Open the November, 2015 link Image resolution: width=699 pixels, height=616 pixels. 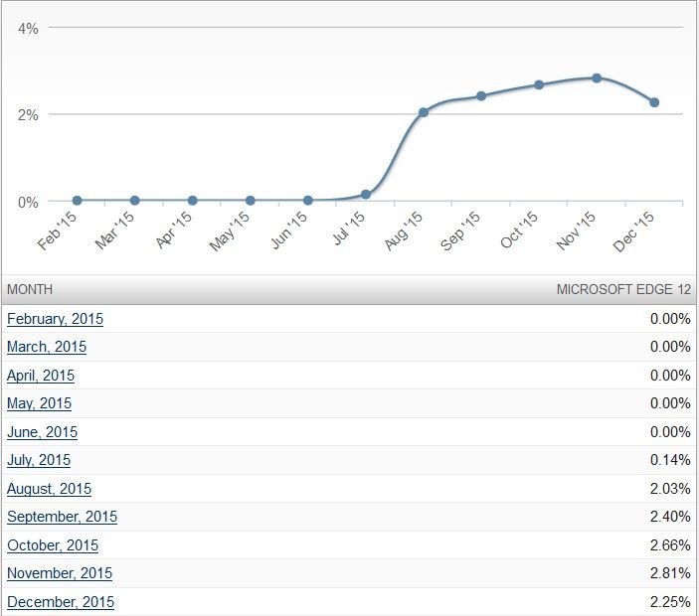pyautogui.click(x=60, y=573)
